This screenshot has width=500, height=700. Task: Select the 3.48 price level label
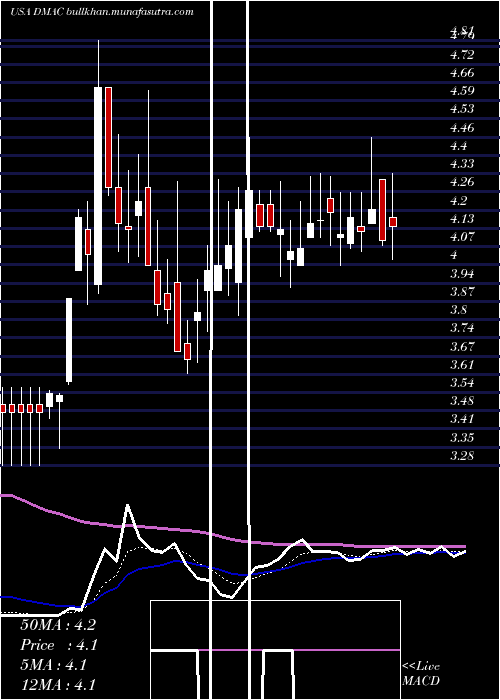click(x=462, y=400)
